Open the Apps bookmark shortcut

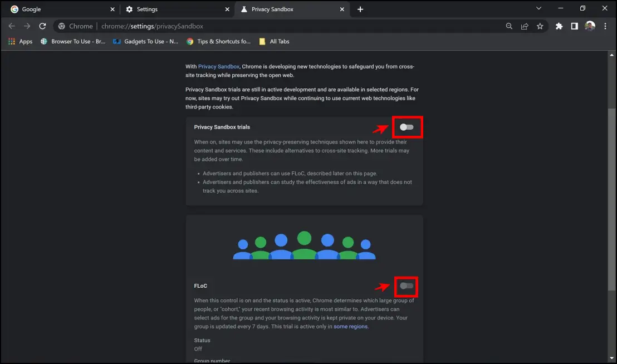[21, 41]
